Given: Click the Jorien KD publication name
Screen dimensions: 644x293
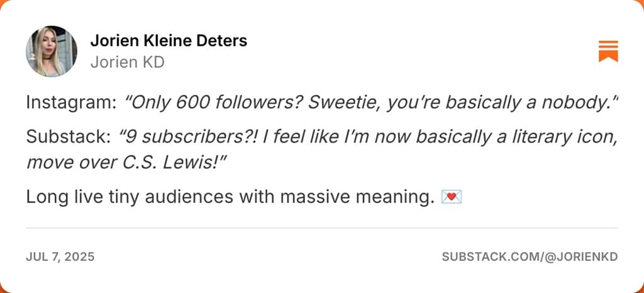Looking at the screenshot, I should 127,62.
